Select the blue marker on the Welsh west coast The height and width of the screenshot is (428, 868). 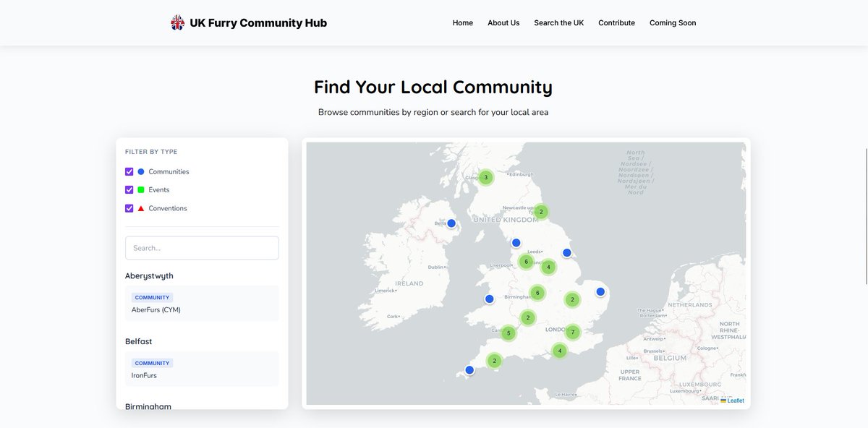[489, 299]
